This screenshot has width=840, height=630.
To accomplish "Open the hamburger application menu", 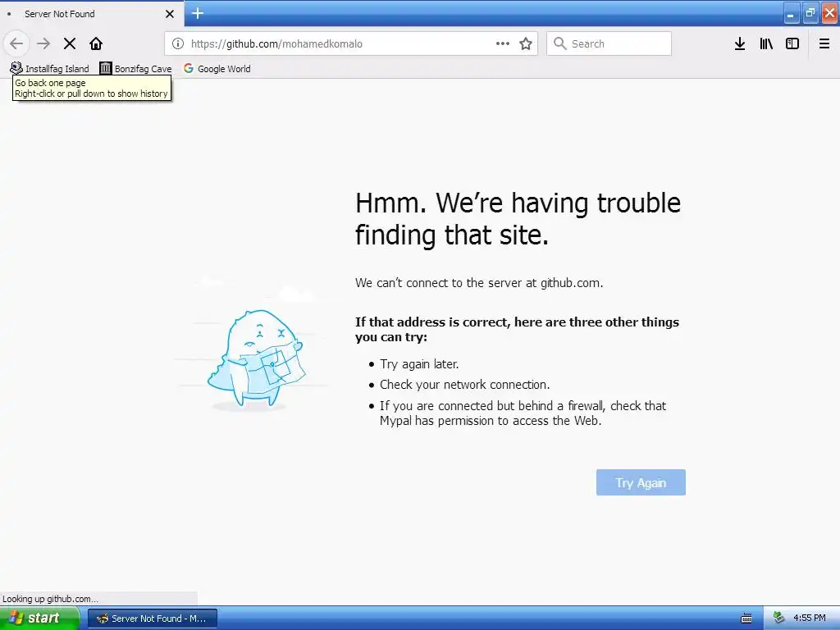I will (x=824, y=43).
